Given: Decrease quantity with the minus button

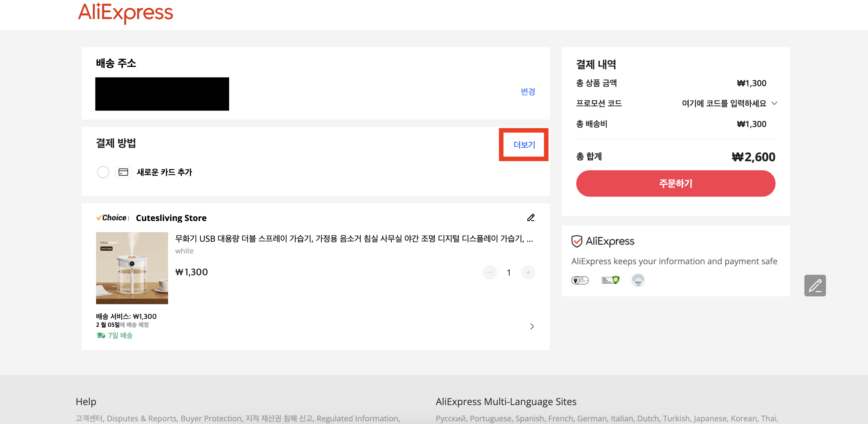Looking at the screenshot, I should click(x=489, y=272).
